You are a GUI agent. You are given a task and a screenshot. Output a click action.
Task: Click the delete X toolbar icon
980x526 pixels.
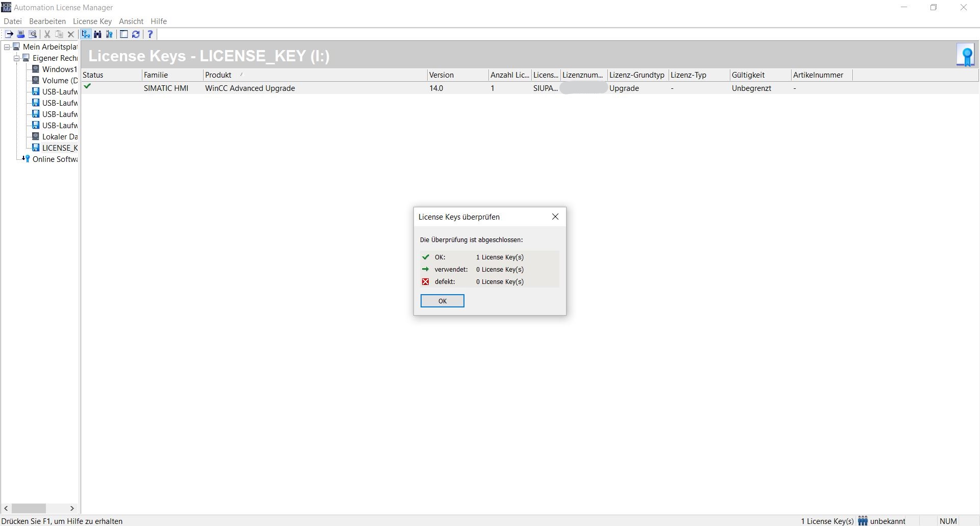tap(71, 34)
